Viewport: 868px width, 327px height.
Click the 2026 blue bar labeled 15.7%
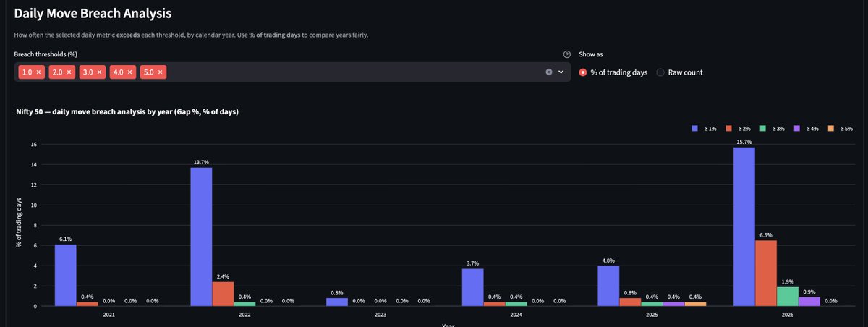click(744, 226)
